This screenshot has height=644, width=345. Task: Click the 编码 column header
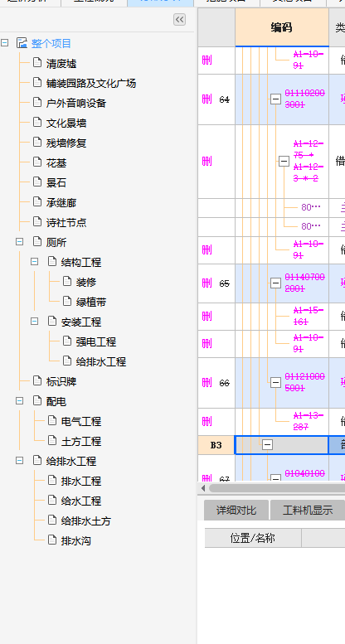(282, 27)
